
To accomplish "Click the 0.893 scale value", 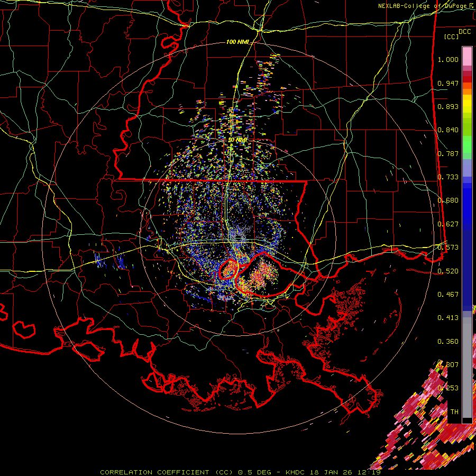I will [x=448, y=106].
